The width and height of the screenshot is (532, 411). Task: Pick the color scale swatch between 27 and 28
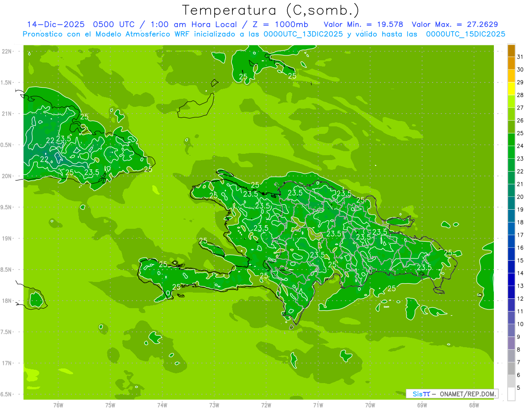(512, 102)
